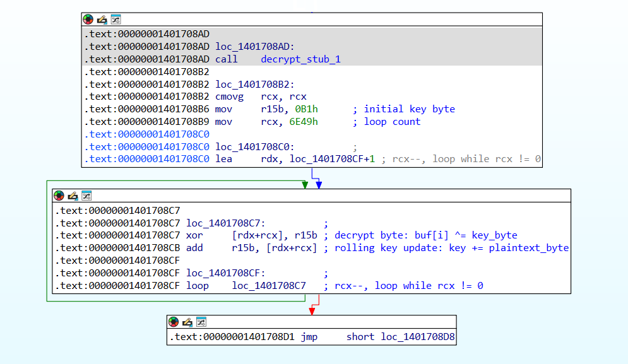Select decrypt_stub_1 call target
This screenshot has height=364, width=628.
coord(300,59)
